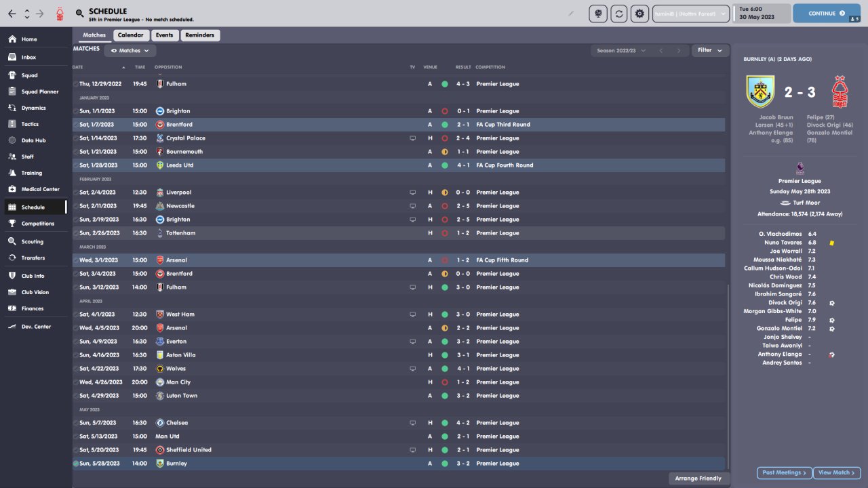Switch to the Reminders tab

(x=199, y=35)
